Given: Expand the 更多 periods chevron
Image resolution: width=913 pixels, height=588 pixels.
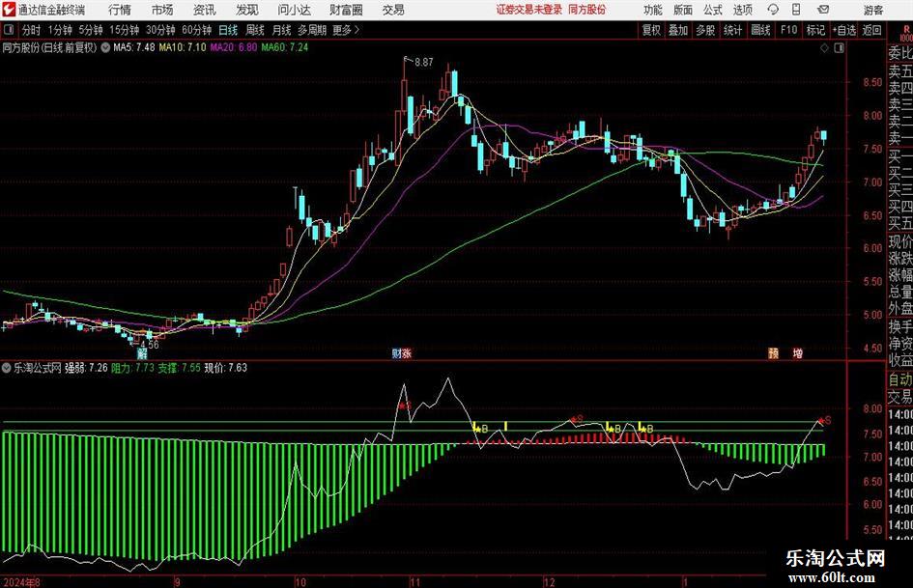Looking at the screenshot, I should [346, 30].
